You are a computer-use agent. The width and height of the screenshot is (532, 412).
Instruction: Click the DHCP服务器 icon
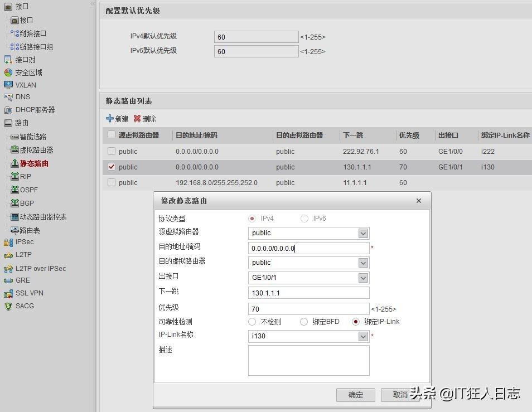pos(8,110)
